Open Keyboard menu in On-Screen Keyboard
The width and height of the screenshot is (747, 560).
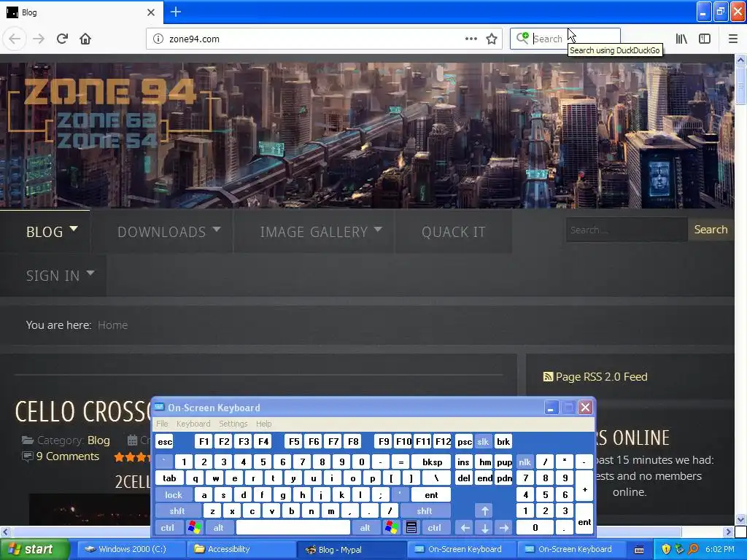[x=193, y=424]
